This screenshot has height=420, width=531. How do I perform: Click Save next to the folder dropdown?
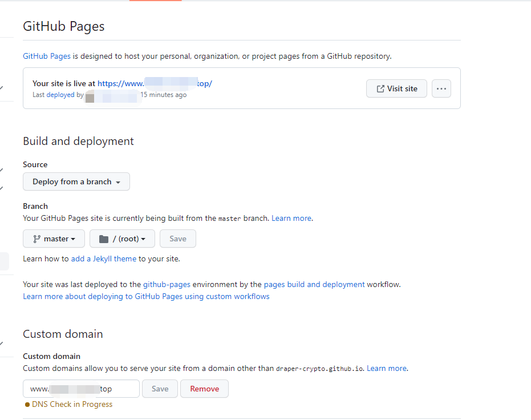point(178,239)
